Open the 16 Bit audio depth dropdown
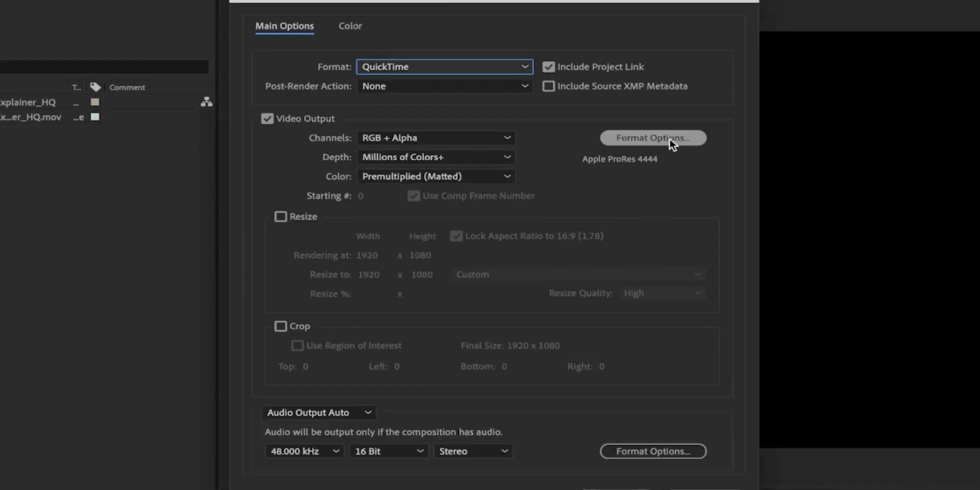 389,451
